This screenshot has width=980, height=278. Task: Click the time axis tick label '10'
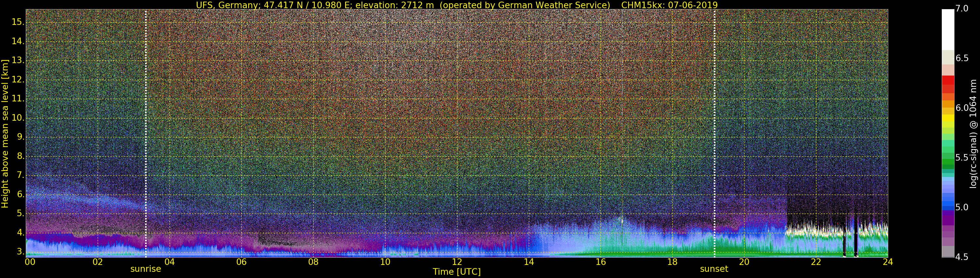point(385,262)
